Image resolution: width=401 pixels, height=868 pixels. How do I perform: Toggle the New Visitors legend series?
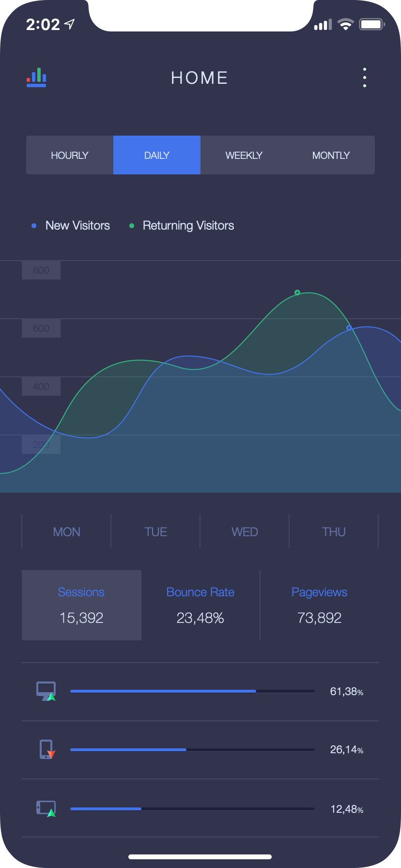[71, 225]
